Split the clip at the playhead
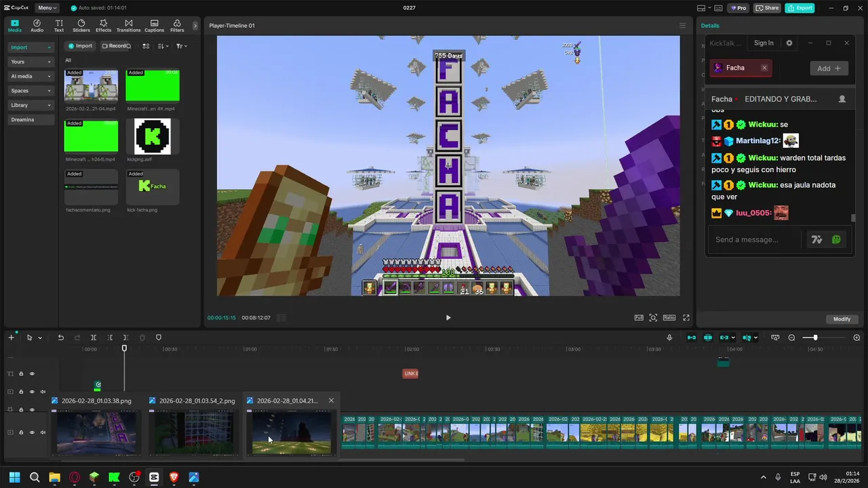Viewport: 868px width, 488px height. [x=94, y=338]
